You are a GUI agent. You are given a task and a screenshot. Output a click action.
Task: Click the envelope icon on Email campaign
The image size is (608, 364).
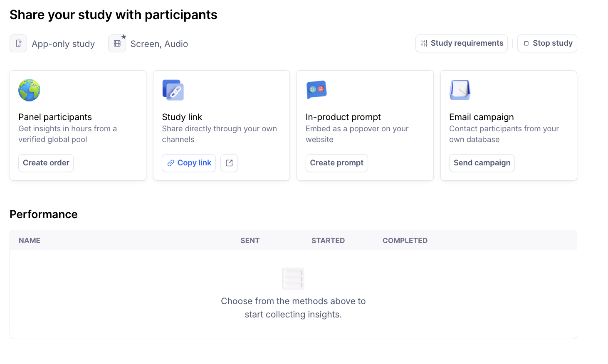click(x=460, y=90)
